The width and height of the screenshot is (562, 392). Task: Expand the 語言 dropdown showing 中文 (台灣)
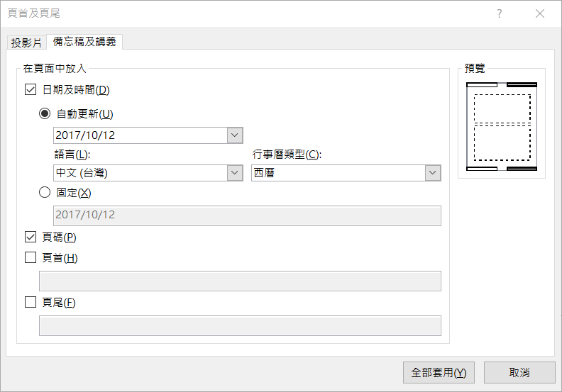point(235,172)
